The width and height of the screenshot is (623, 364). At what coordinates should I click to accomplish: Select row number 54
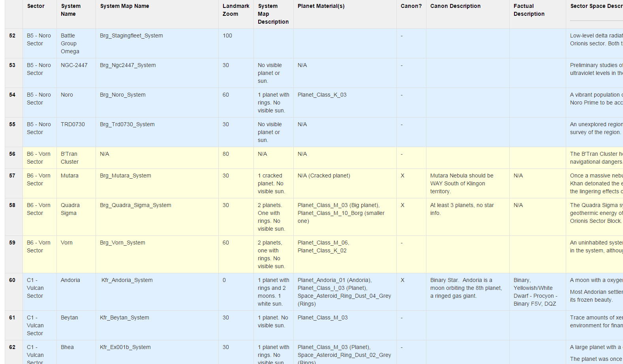point(14,103)
